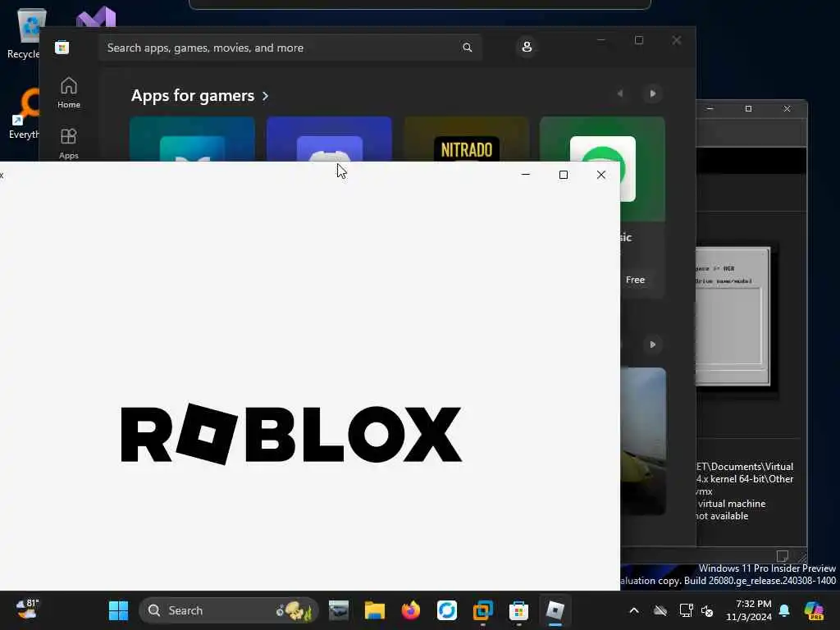Click the muted volume tray icon
Viewport: 840px width, 630px height.
(707, 610)
